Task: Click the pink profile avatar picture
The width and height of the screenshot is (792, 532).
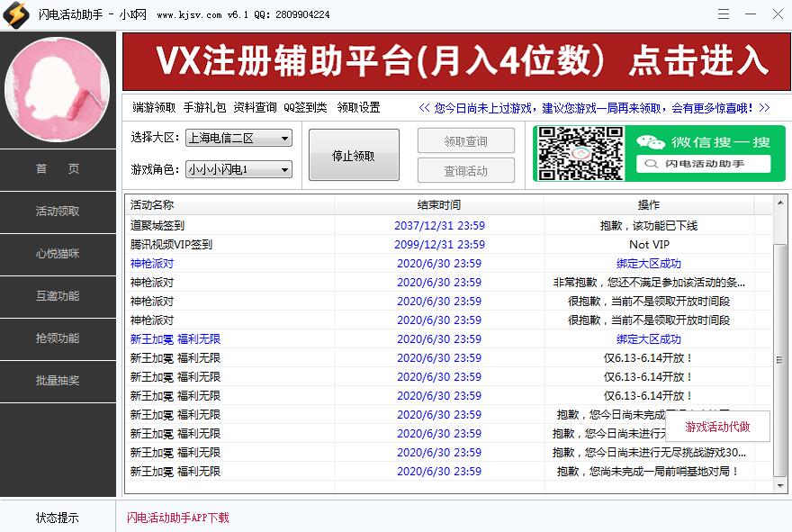Action: click(x=58, y=87)
